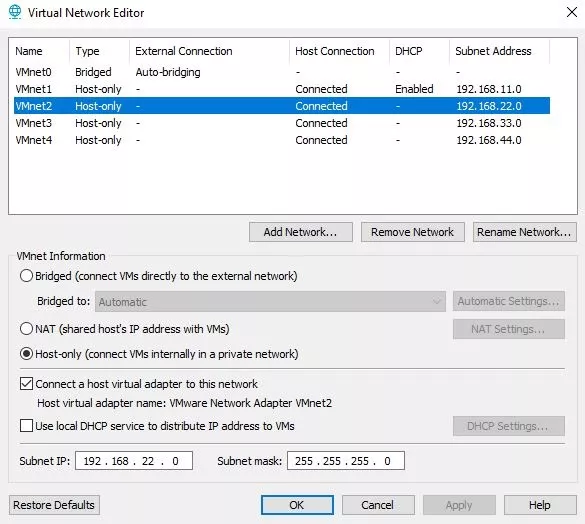Select the VMnet3 network row
The height and width of the screenshot is (524, 585).
coord(282,123)
